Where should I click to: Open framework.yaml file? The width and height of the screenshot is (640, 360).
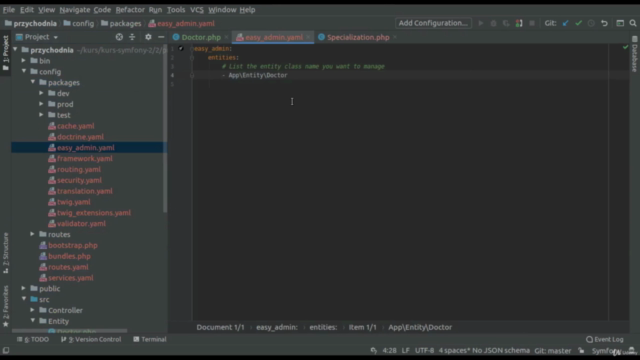[x=84, y=158]
